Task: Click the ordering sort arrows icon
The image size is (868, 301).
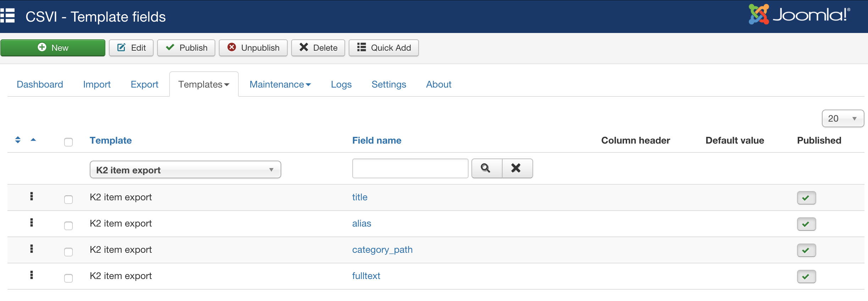Action: [18, 140]
